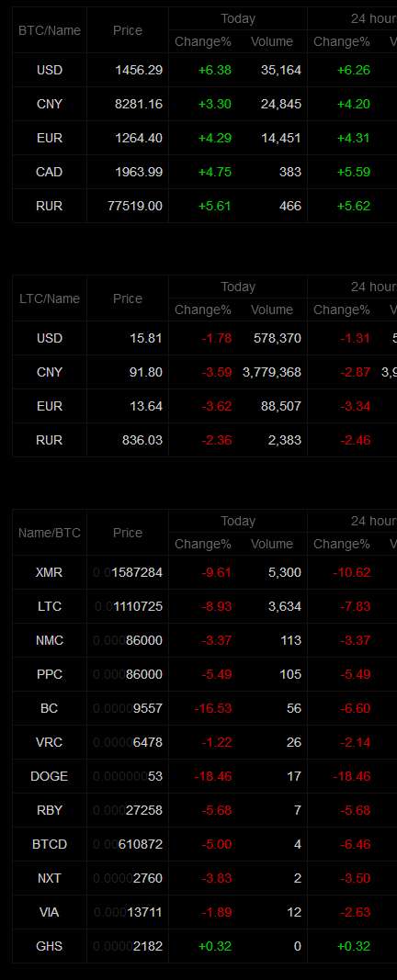
Task: Click EUR price 1264.40
Action: click(138, 138)
